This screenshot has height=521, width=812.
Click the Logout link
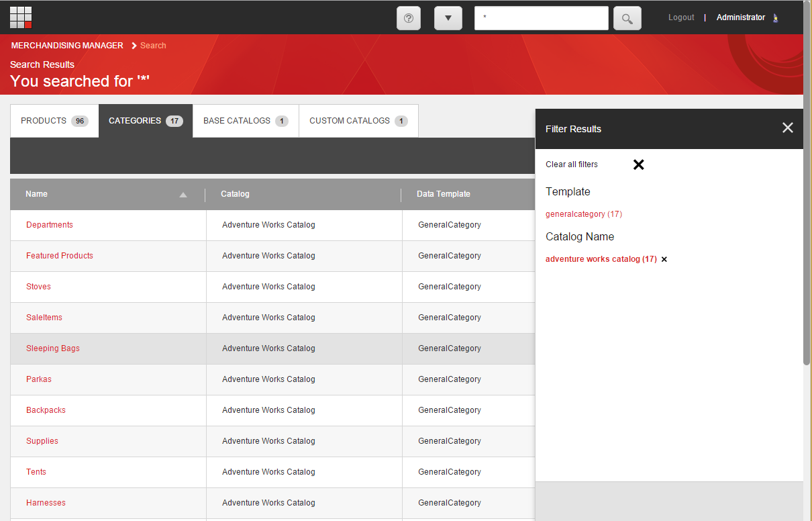681,17
